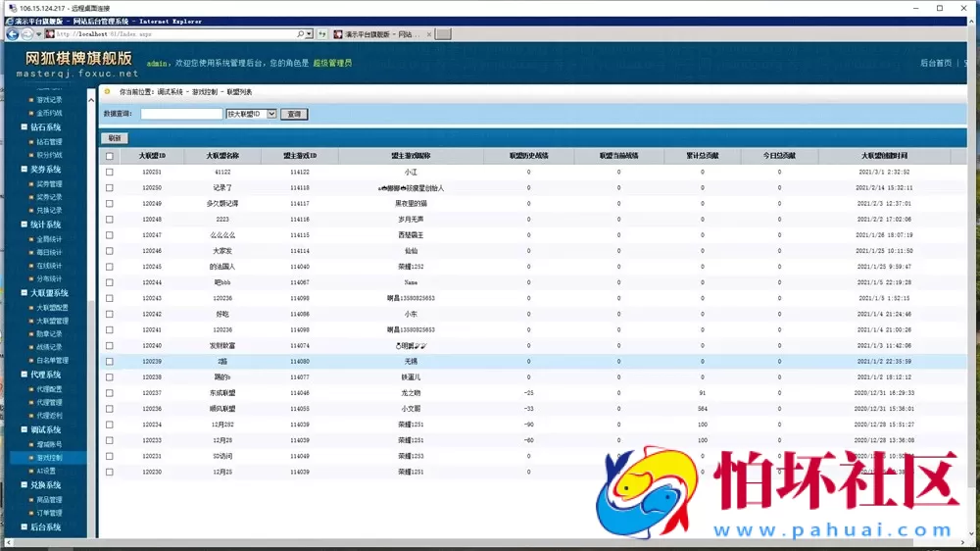Collapse the 调试系统 sidebar group
Image resolution: width=980 pixels, height=551 pixels.
24,429
